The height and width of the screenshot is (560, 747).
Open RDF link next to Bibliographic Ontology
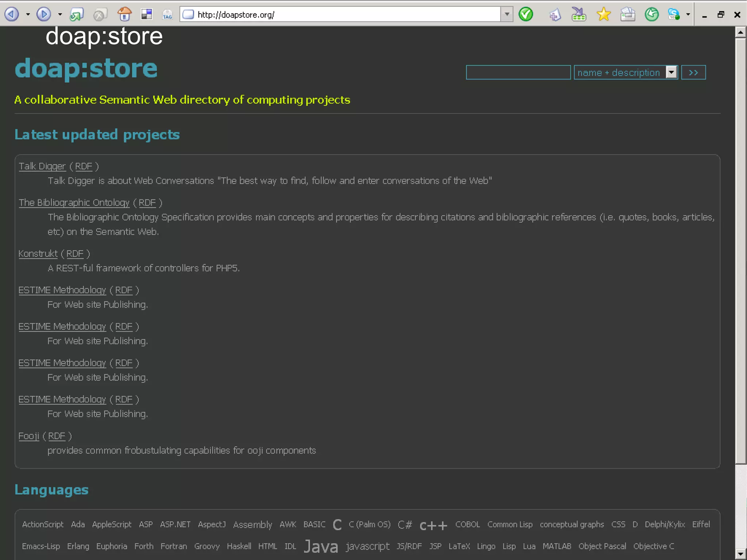[x=147, y=203]
